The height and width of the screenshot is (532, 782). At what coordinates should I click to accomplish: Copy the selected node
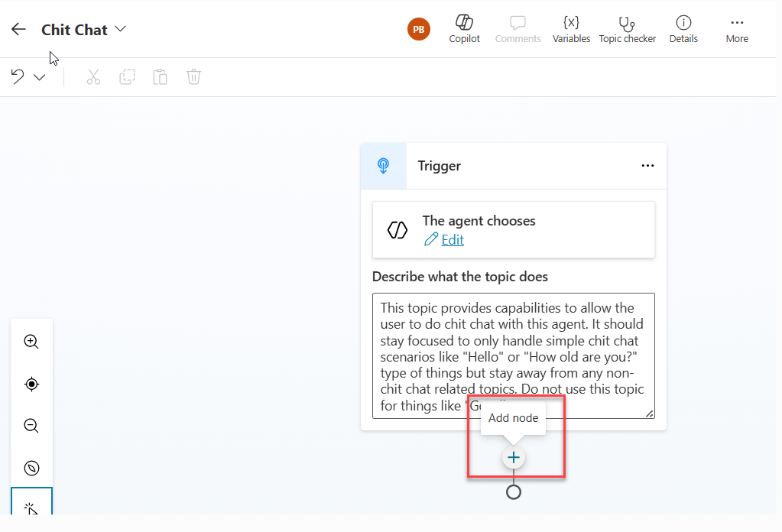click(x=127, y=76)
